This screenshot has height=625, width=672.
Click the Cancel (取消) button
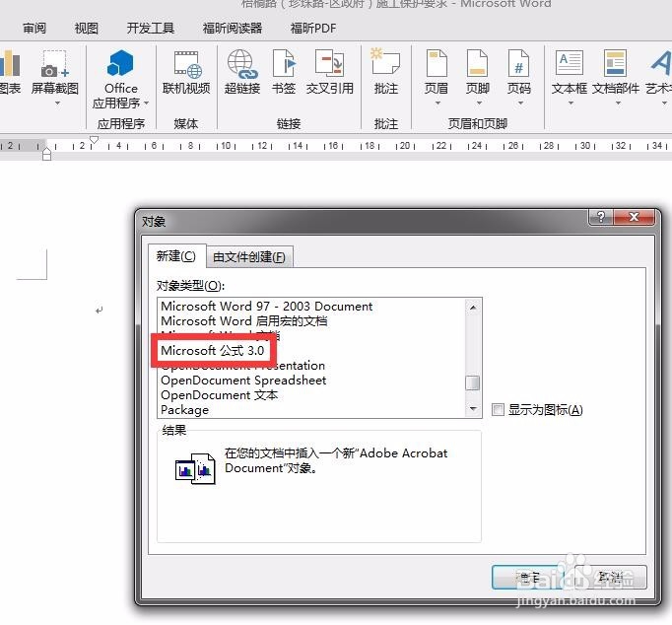coord(610,577)
